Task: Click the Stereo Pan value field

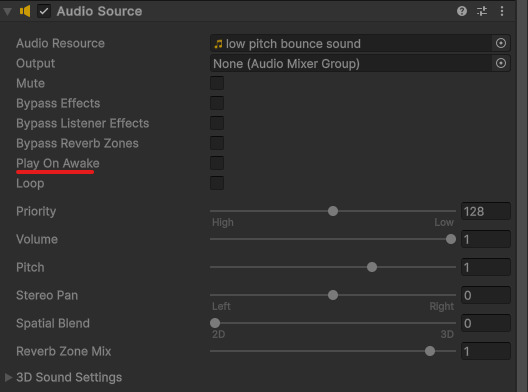Action: [486, 295]
